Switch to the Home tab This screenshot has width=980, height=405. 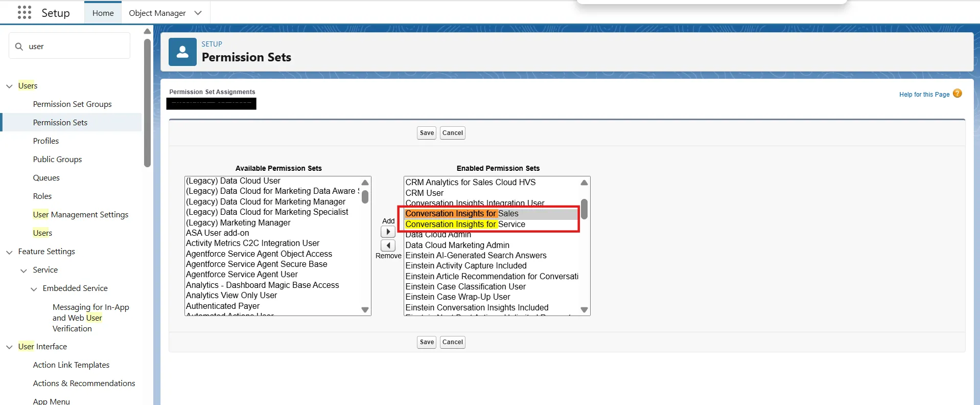[x=103, y=13]
